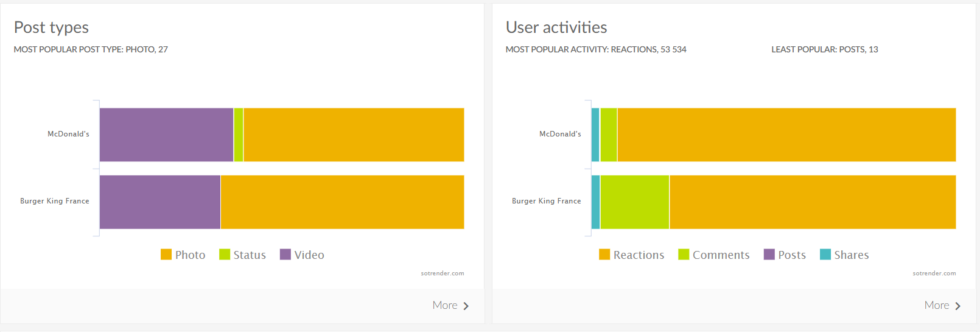Click sotrender.com credit under Post types chart
Viewport: 980px width, 332px height.
click(x=442, y=274)
